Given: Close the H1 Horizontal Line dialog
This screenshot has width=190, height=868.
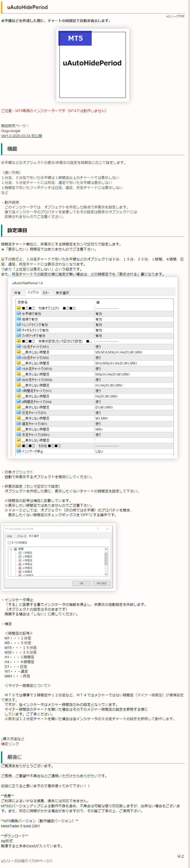Looking at the screenshot, I should [x=107, y=529].
